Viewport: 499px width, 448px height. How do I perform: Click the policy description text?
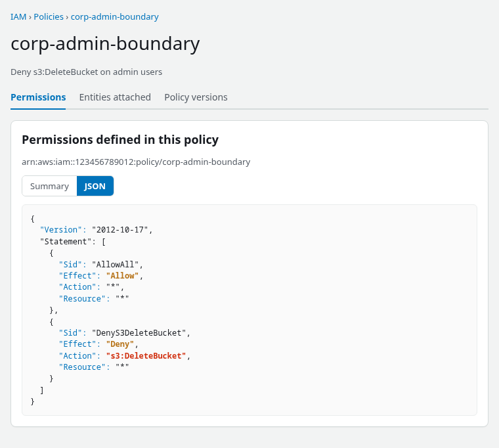86,72
